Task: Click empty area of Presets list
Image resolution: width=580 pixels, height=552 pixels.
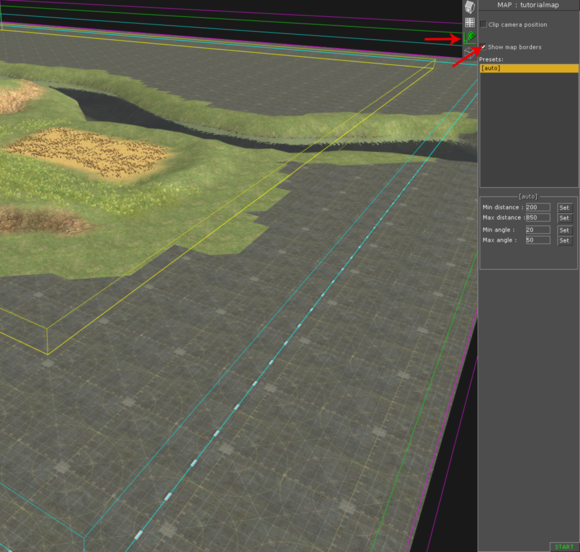Action: click(x=529, y=129)
